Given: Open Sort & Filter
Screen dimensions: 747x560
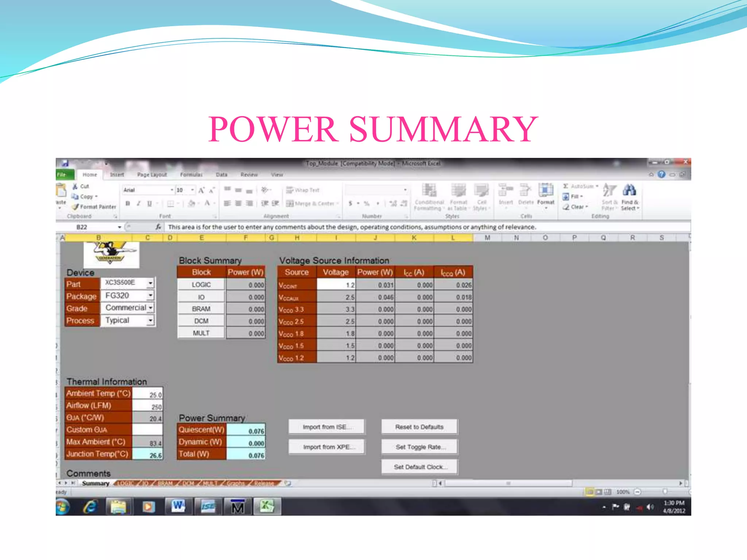Looking at the screenshot, I should [x=609, y=197].
